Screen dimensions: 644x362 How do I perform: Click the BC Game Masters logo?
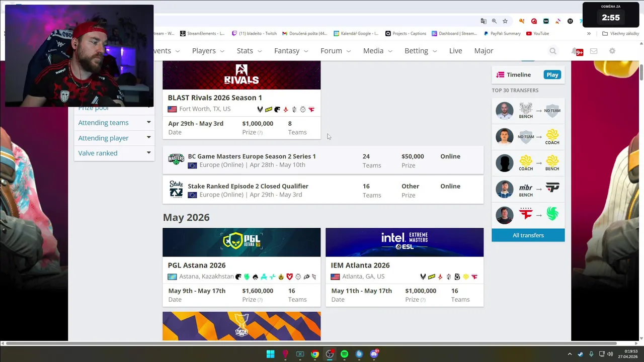pos(176,159)
